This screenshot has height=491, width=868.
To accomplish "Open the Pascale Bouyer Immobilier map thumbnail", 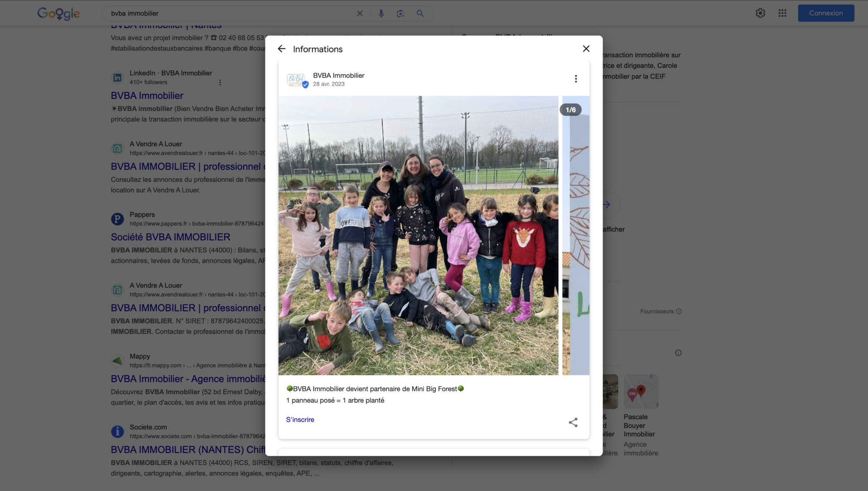I will (640, 391).
